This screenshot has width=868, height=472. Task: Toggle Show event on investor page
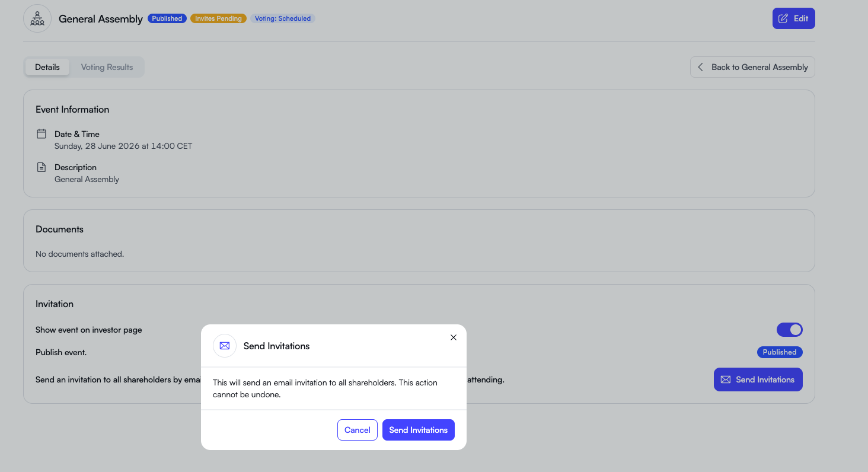coord(790,330)
